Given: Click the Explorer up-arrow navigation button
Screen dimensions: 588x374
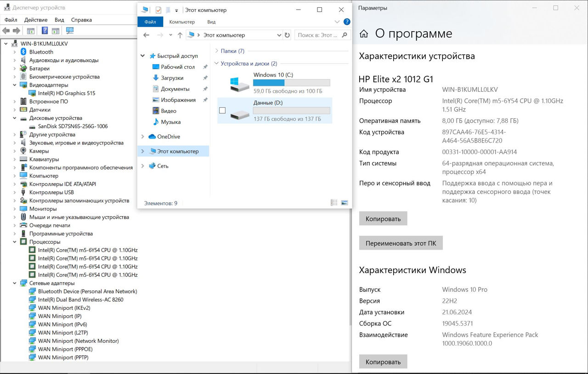Looking at the screenshot, I should click(180, 35).
